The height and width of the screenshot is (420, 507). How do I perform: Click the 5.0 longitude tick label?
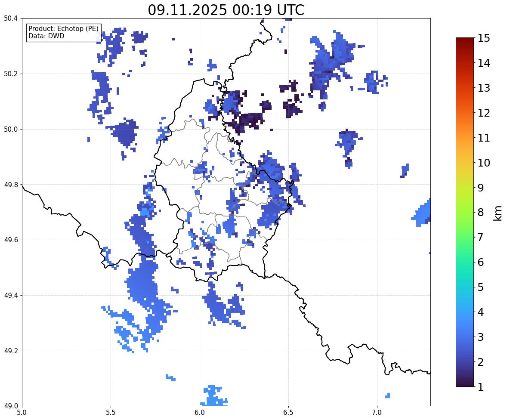tap(22, 413)
